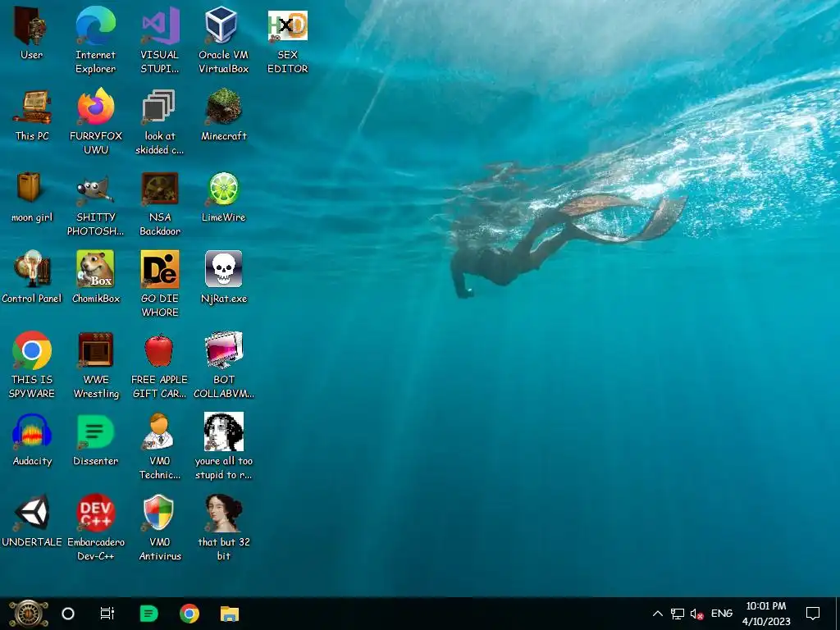The image size is (840, 630).
Task: Select 'that but 32 bit' portrait icon
Action: pyautogui.click(x=223, y=514)
